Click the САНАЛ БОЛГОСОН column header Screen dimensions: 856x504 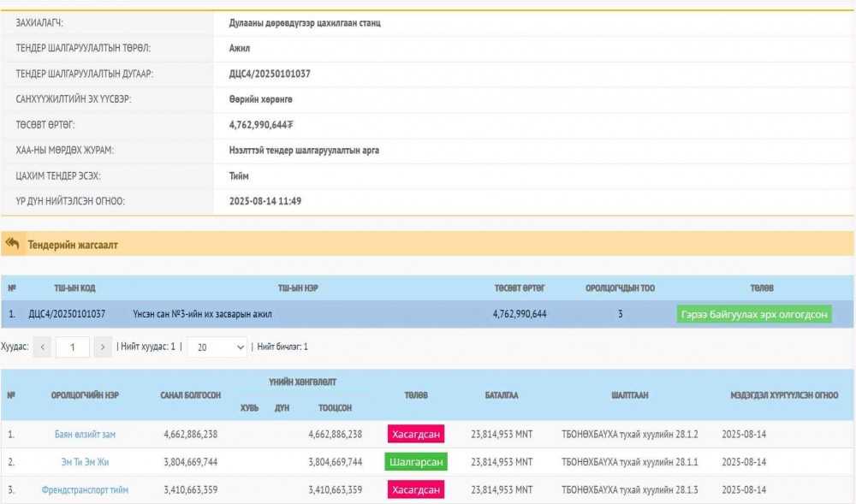pyautogui.click(x=190, y=394)
